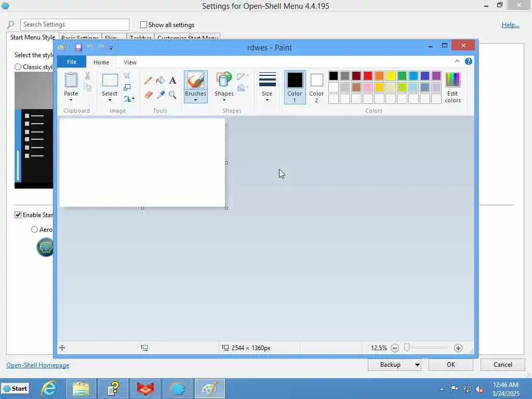Click the Brushes tool icon

coord(196,81)
